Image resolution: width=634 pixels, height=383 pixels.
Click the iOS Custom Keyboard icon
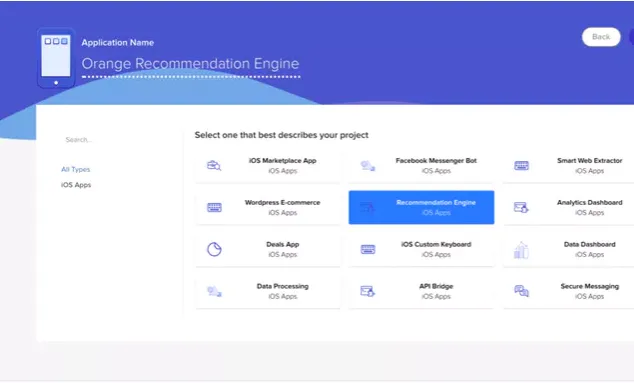click(x=368, y=249)
